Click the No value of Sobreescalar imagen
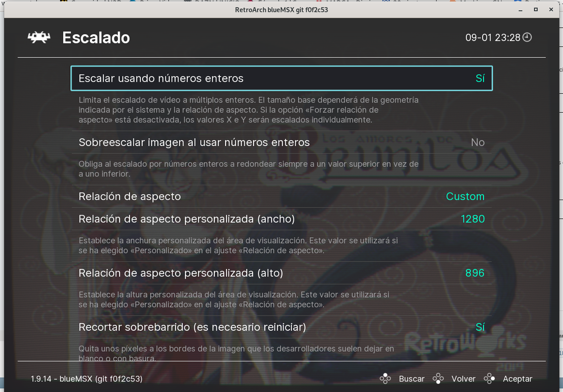 pos(478,143)
